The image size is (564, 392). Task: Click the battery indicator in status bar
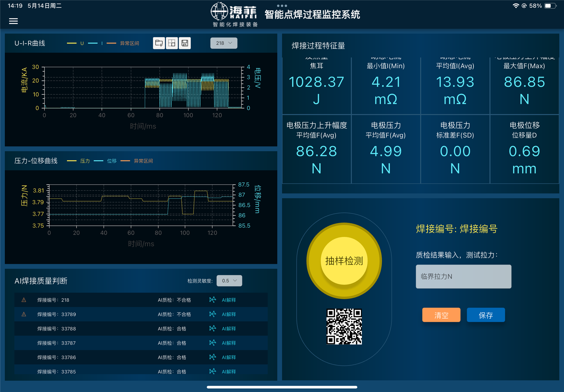pos(550,6)
